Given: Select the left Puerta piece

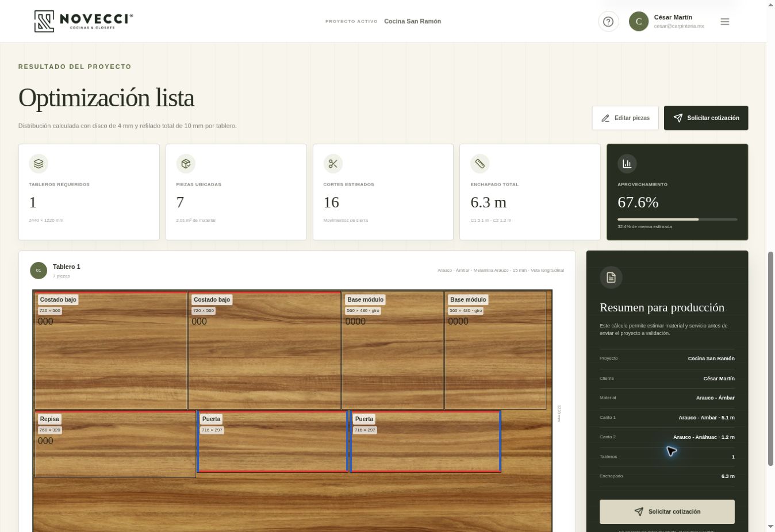Looking at the screenshot, I should tap(273, 441).
